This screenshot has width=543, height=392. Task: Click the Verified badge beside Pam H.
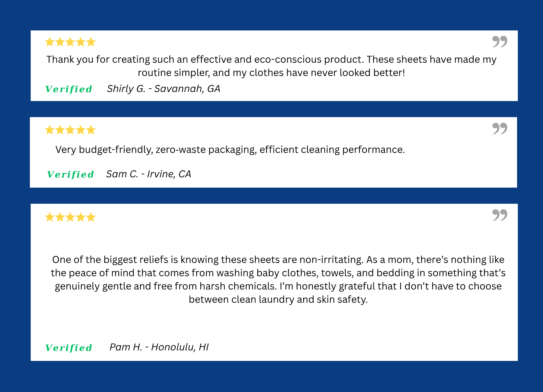point(69,348)
